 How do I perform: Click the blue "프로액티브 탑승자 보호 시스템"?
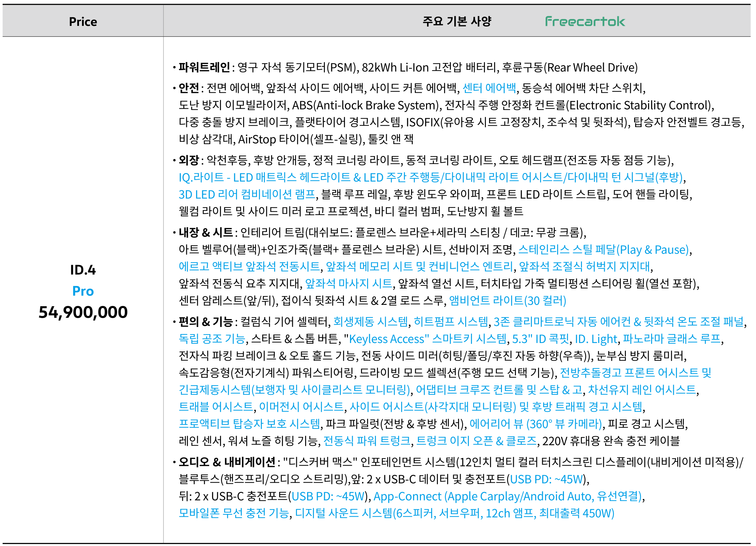point(250,424)
